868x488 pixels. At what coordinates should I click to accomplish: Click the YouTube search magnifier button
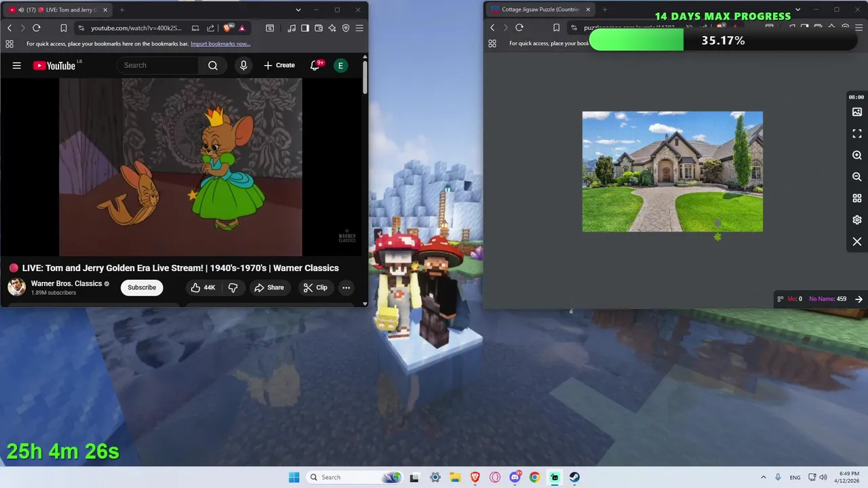(x=213, y=65)
